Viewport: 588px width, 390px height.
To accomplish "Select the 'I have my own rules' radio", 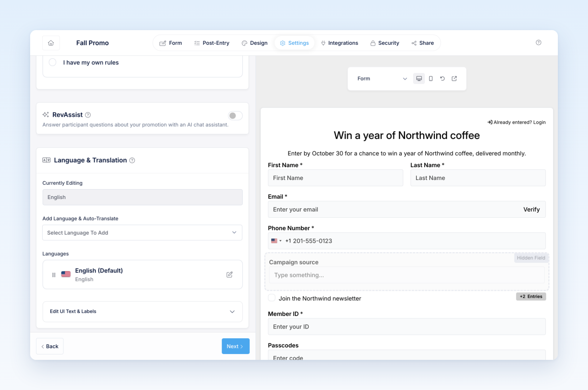I will pos(53,62).
